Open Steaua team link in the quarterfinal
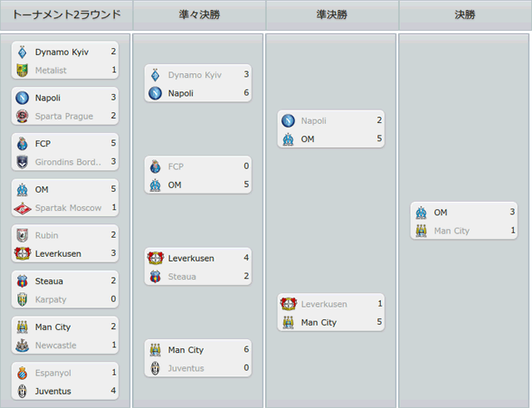The height and width of the screenshot is (408, 532). (x=182, y=277)
